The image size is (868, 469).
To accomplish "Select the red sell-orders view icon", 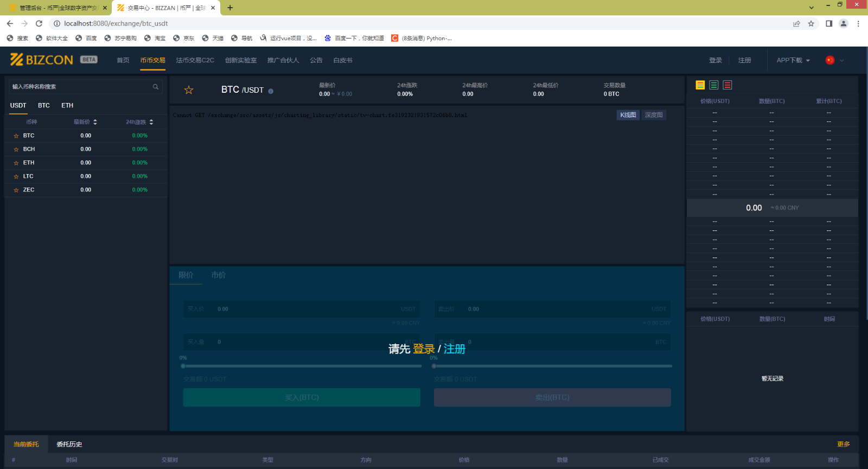I will pos(727,85).
